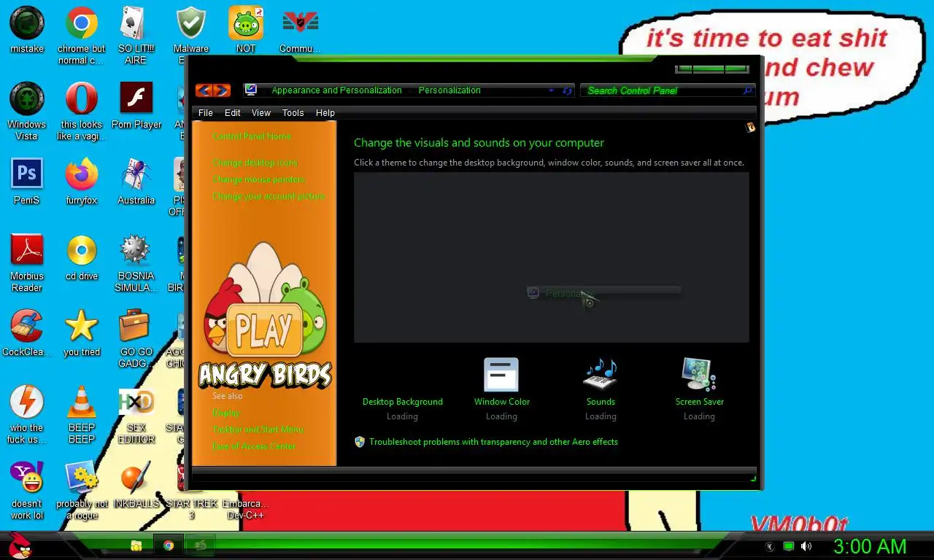Click the 3:00 AM taskbar clock
This screenshot has width=934, height=560.
coord(870,546)
